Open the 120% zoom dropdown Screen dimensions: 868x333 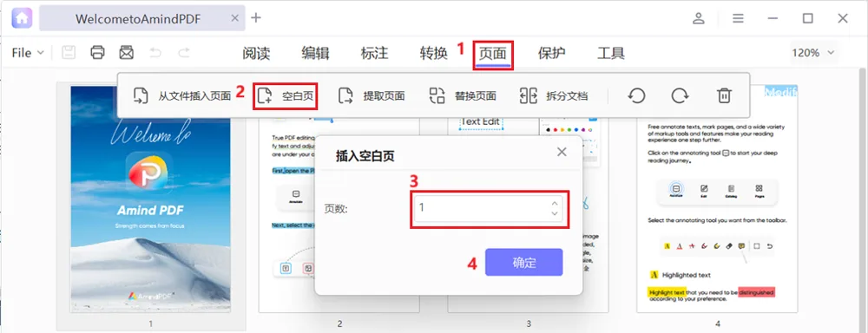click(813, 53)
